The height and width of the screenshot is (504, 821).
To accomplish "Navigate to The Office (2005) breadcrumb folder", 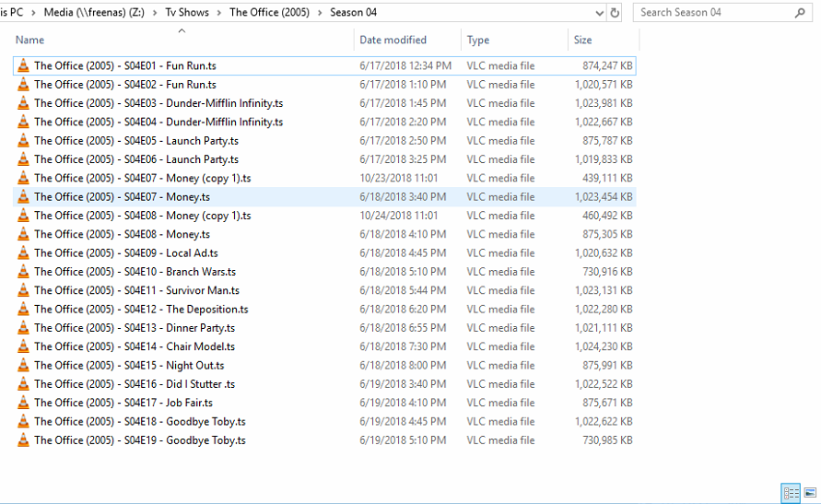I will point(269,12).
